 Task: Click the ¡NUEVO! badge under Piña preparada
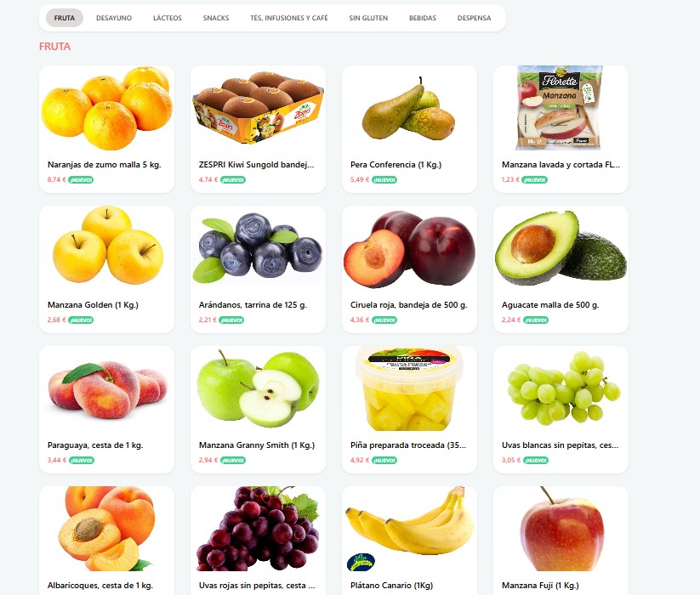pyautogui.click(x=384, y=461)
